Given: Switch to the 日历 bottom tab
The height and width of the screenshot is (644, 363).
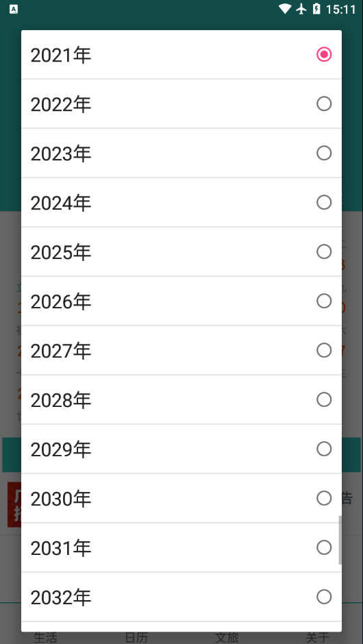Looking at the screenshot, I should (136, 637).
